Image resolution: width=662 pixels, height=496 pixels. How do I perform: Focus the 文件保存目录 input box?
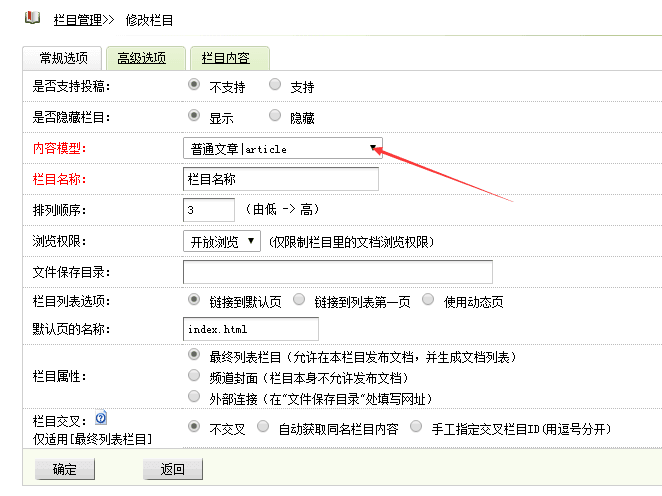tap(337, 271)
